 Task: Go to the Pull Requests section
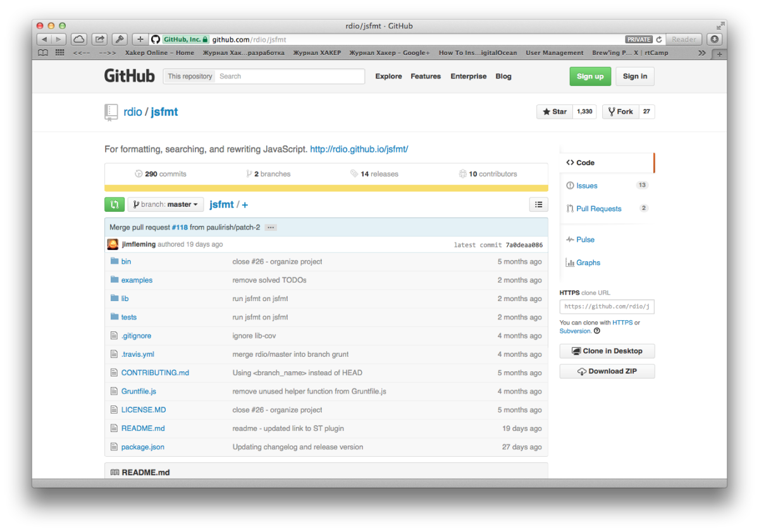(598, 209)
